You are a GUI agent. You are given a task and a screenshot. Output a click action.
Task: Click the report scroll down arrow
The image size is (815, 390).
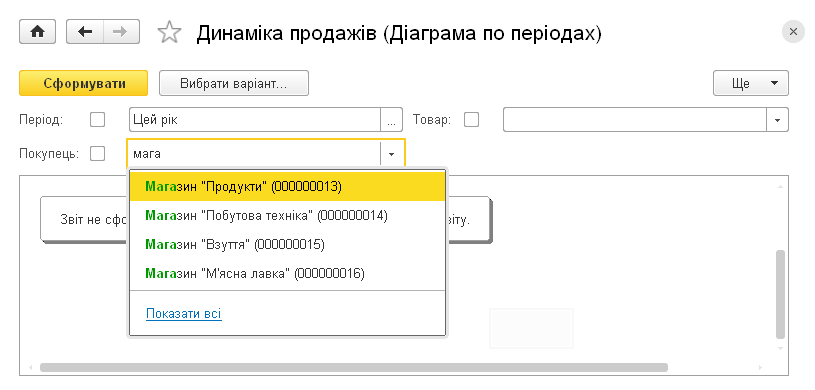pyautogui.click(x=780, y=348)
